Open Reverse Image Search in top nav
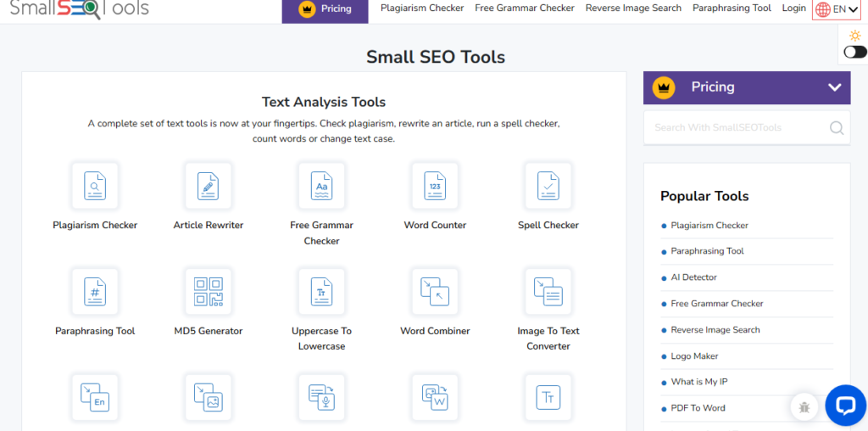Viewport: 868px width, 431px height. point(634,8)
